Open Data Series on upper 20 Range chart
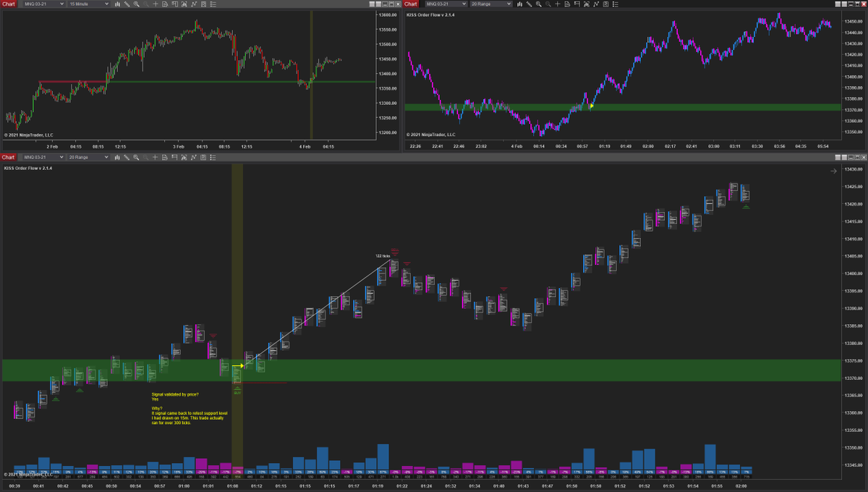The image size is (868, 492). click(x=587, y=4)
